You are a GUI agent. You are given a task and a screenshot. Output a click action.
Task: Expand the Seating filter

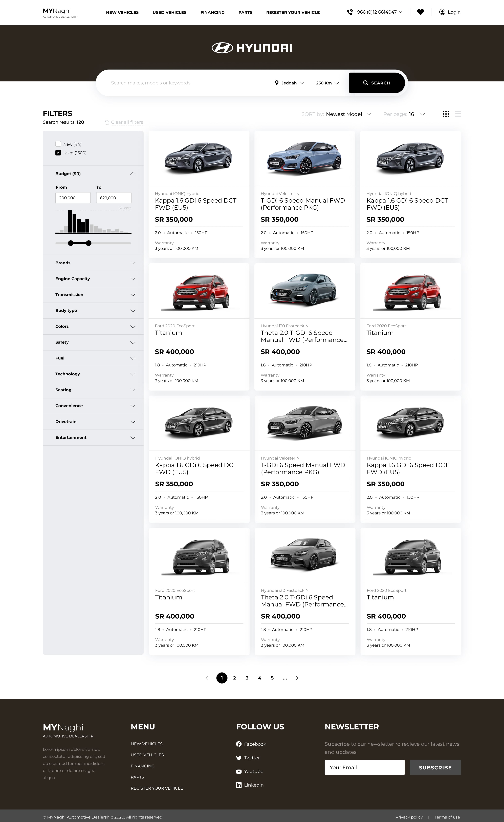point(93,390)
